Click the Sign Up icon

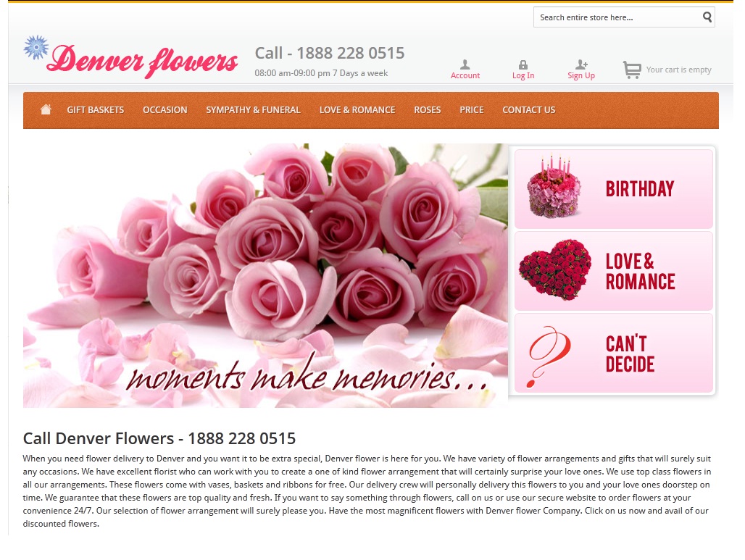[x=580, y=64]
